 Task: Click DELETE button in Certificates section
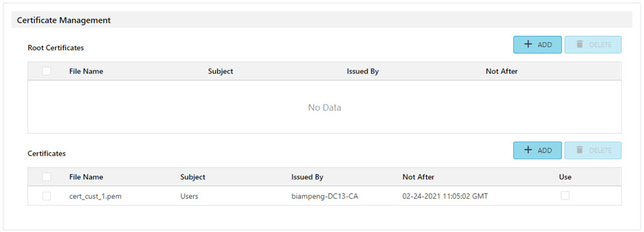593,150
